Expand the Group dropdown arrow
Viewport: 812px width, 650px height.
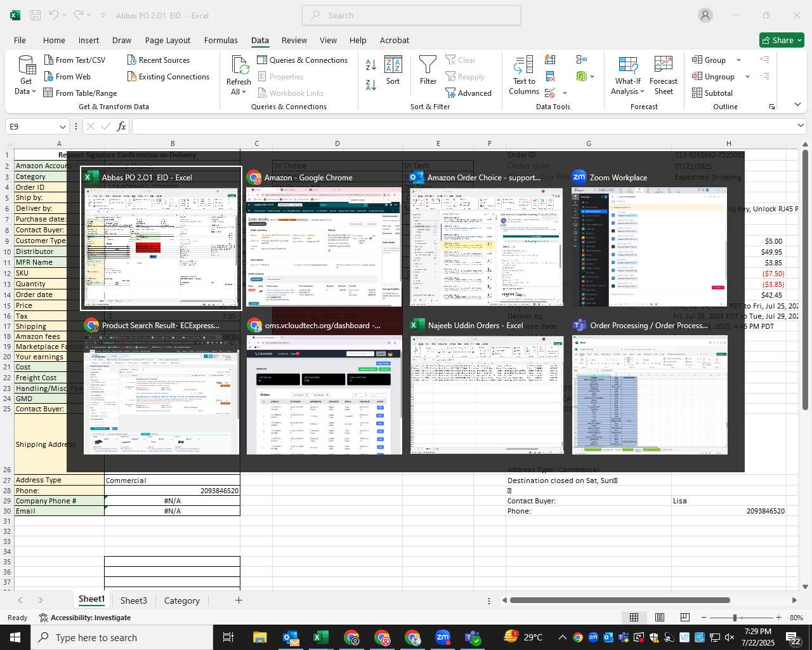point(738,60)
